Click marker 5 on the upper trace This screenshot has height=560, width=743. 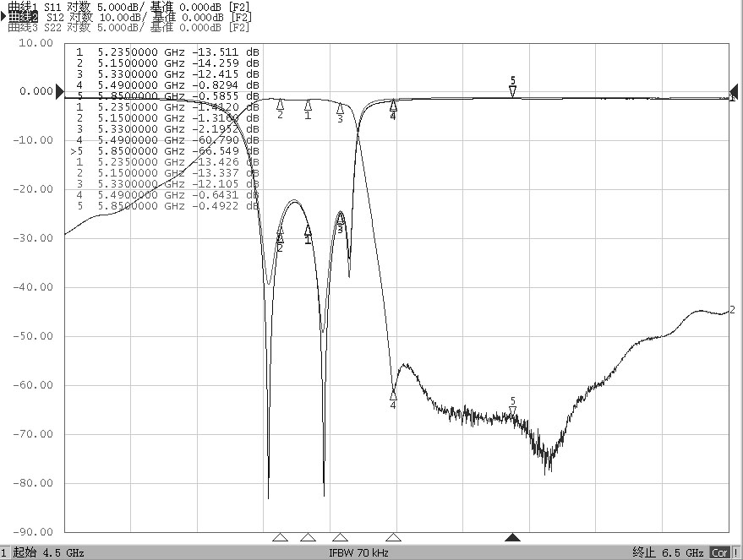click(x=512, y=89)
